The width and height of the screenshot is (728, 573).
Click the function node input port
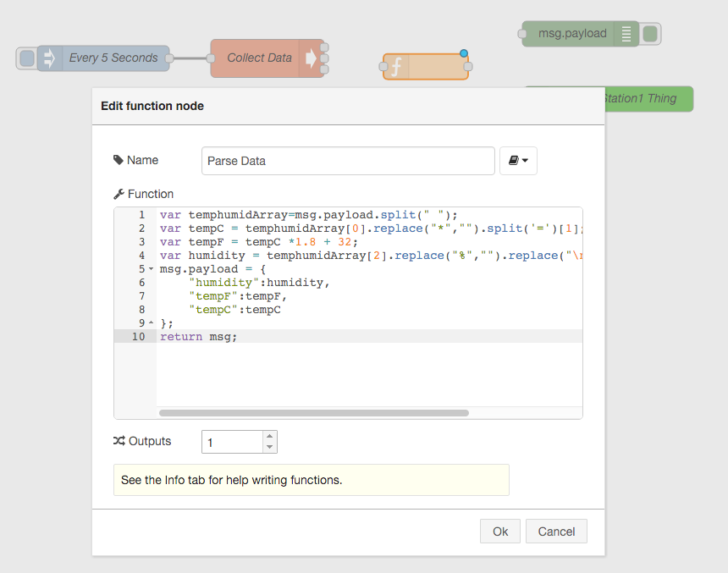383,66
